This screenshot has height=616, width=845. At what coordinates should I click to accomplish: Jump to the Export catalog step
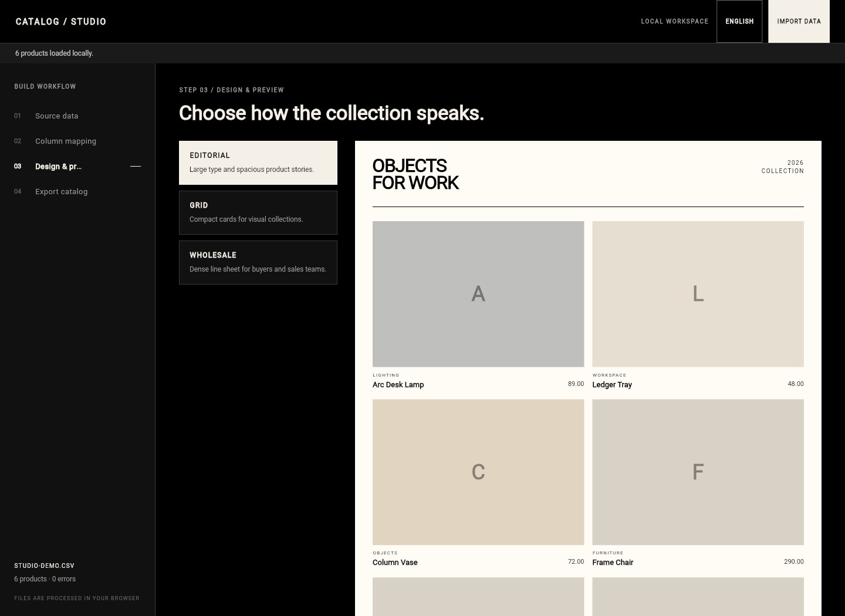77,192
